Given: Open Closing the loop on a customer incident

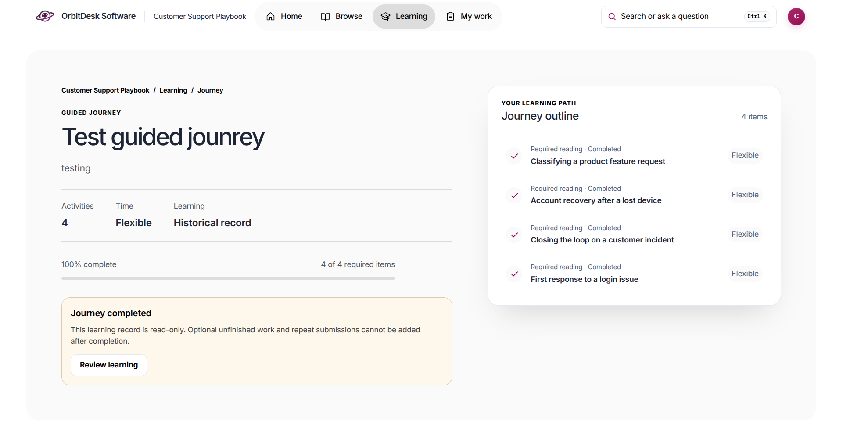Looking at the screenshot, I should pyautogui.click(x=602, y=240).
